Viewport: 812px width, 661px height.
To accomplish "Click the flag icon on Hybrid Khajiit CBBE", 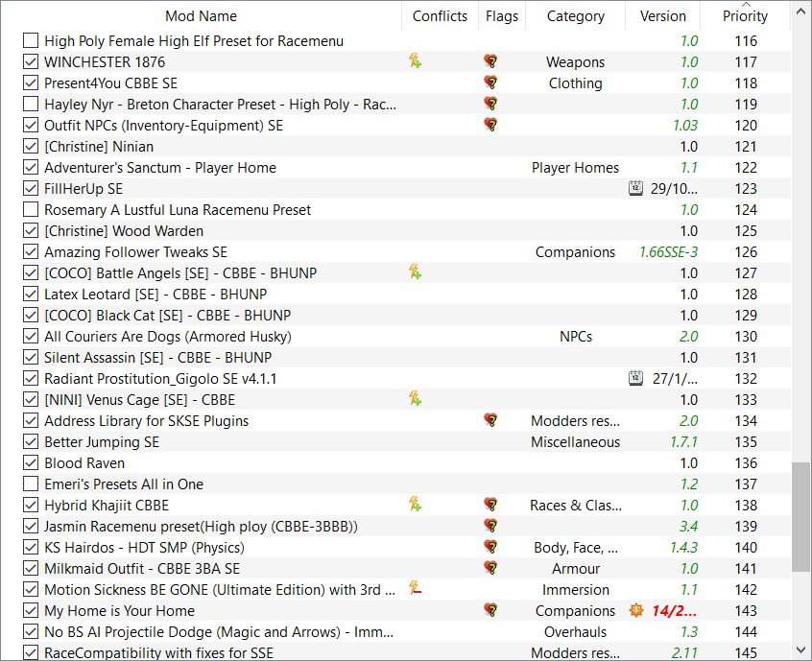I will click(x=490, y=506).
